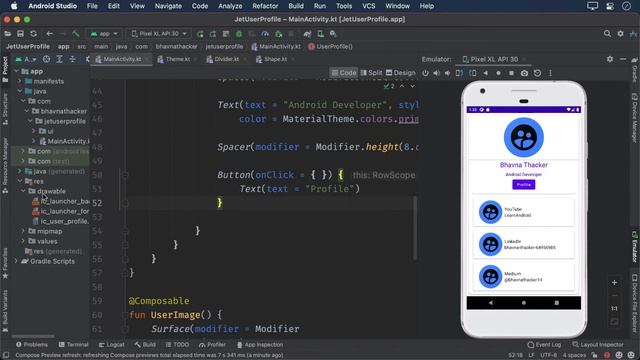Click emulator Volume Up icon

click(x=436, y=73)
